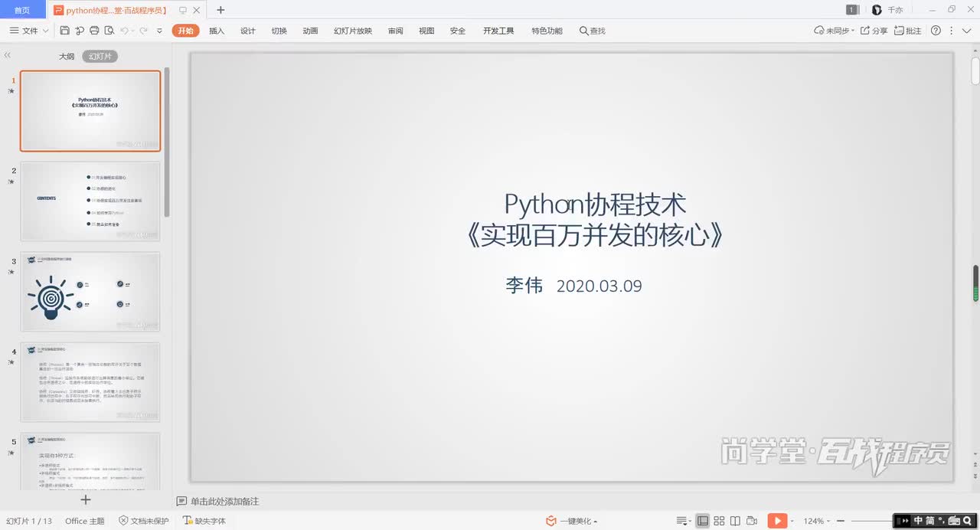This screenshot has width=980, height=530.
Task: Collapse the ribbon with the chevron arrow
Action: tap(966, 31)
